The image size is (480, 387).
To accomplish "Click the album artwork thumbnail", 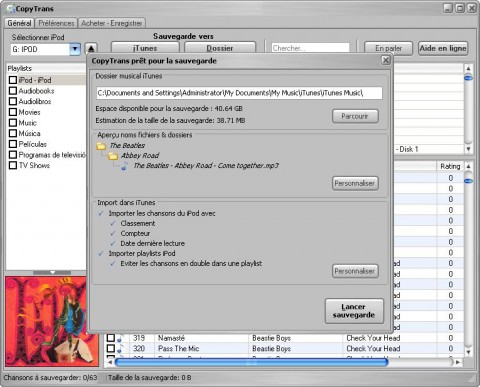I will click(52, 321).
